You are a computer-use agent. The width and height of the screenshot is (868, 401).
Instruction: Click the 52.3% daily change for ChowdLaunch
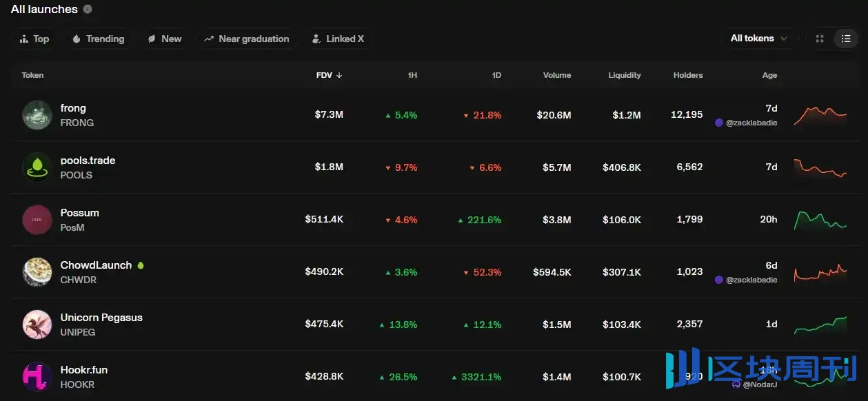[483, 272]
